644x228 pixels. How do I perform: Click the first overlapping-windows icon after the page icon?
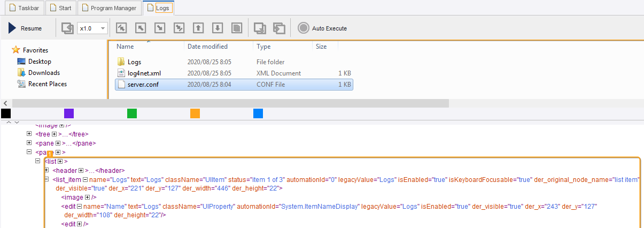[x=260, y=28]
